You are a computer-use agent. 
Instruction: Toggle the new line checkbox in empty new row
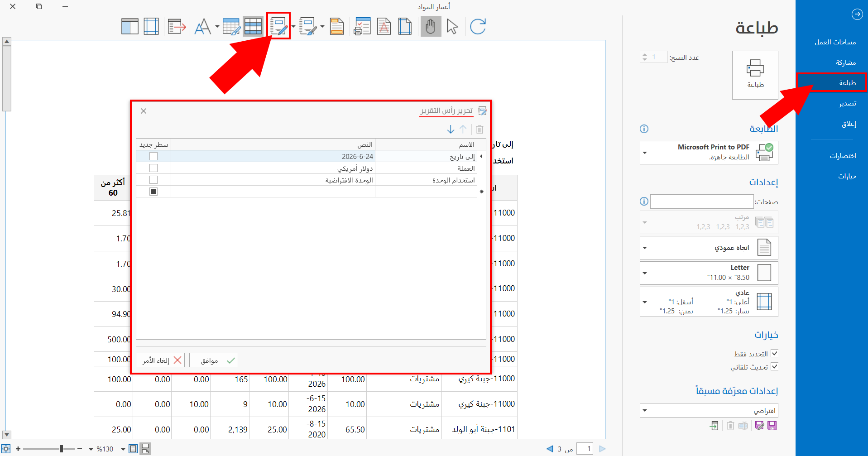point(153,192)
